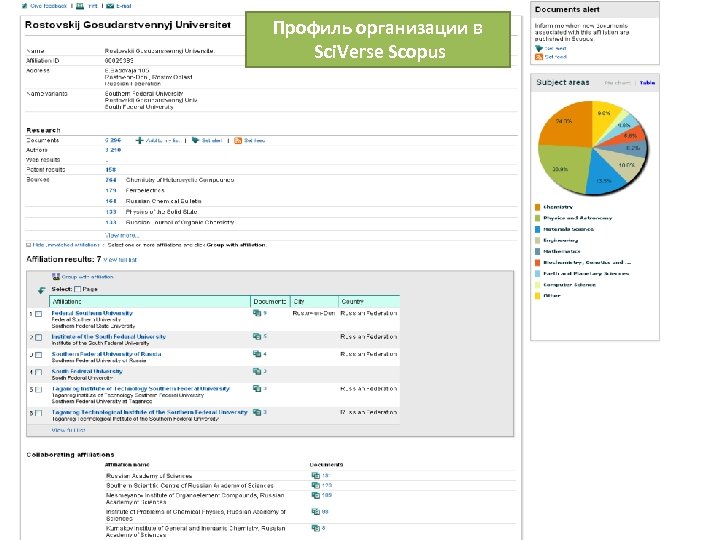Open documents icon for Institute of the South Federal University
720x540 pixels.
tap(257, 337)
